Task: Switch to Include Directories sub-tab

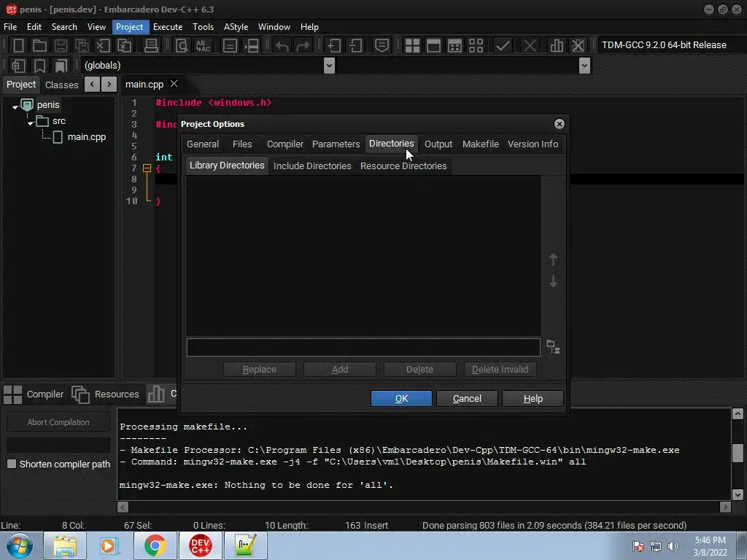Action: (x=312, y=166)
